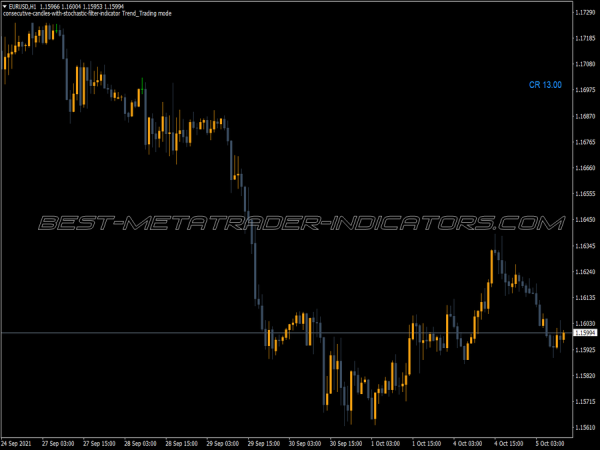Click the 1.16975 price scale value
The image size is (600, 450).
click(x=586, y=116)
